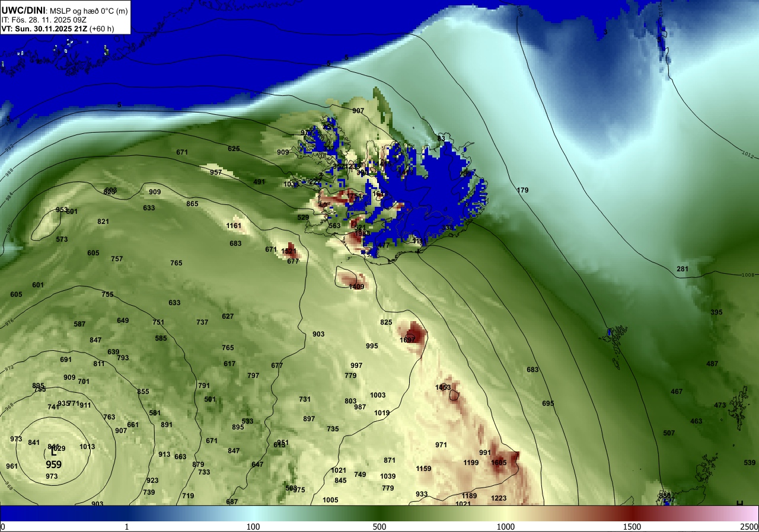
Task: Click the 473 value on the map
Action: click(720, 405)
